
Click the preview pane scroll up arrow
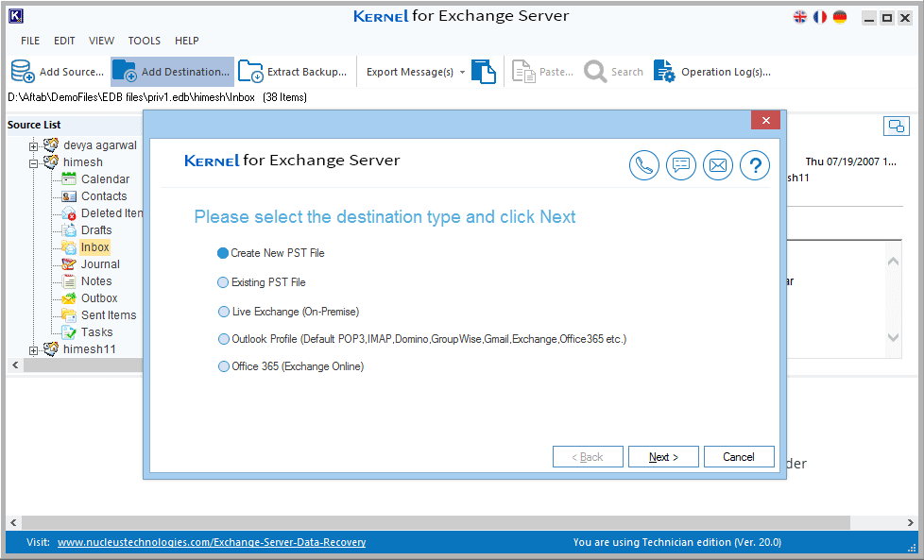(x=894, y=261)
